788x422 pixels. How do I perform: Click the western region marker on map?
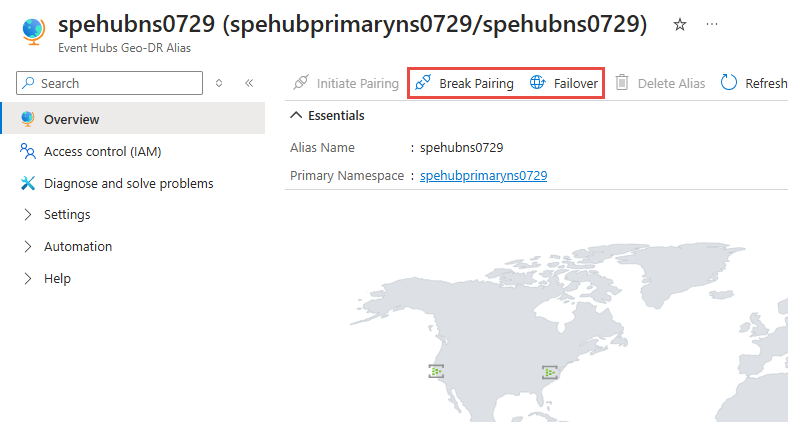click(x=436, y=371)
